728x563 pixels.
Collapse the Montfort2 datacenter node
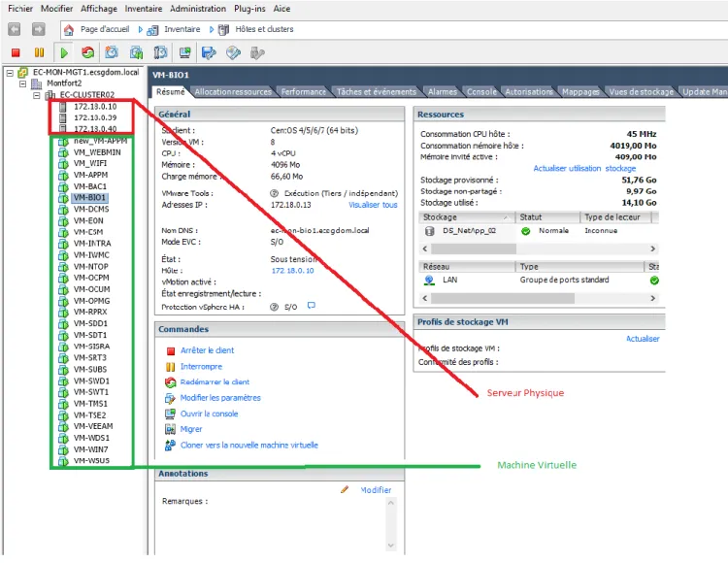point(22,84)
